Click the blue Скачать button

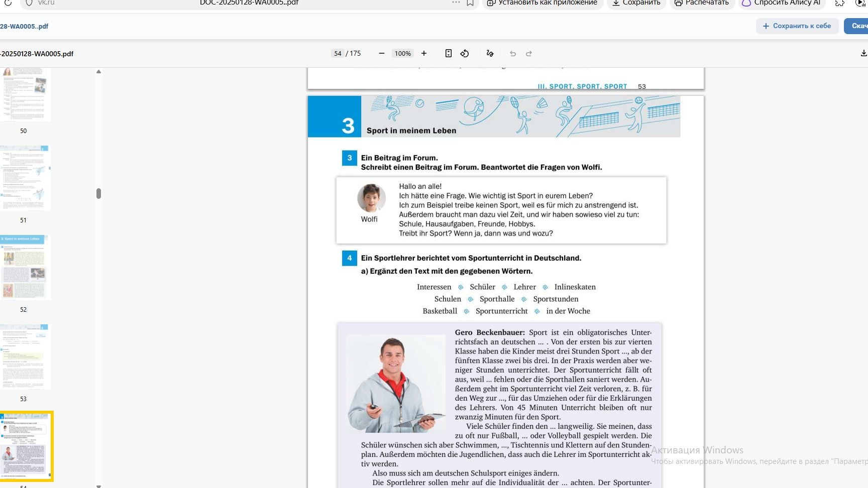857,26
